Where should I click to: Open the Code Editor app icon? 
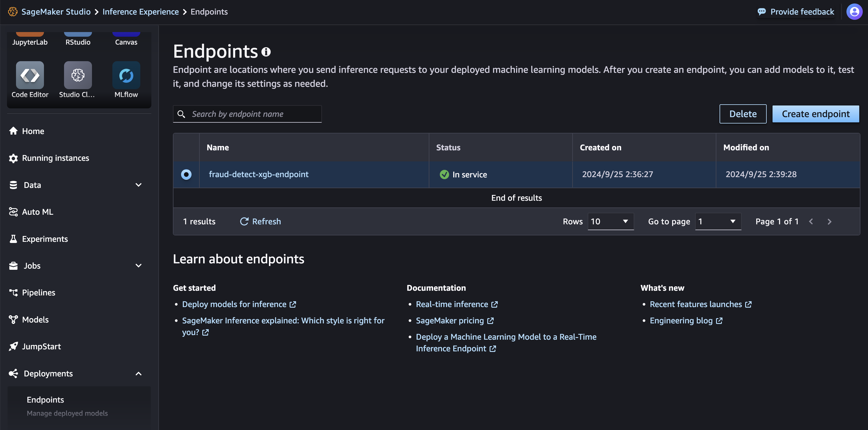point(30,75)
